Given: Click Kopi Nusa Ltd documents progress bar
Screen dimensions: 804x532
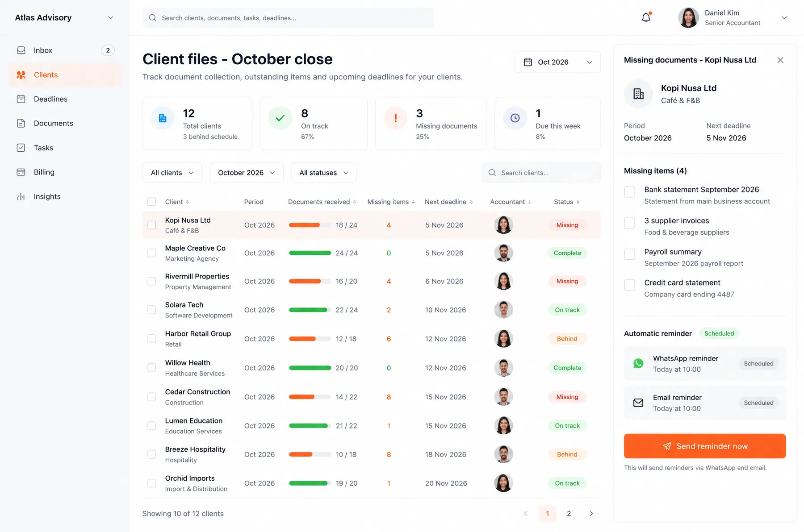Looking at the screenshot, I should click(x=310, y=225).
